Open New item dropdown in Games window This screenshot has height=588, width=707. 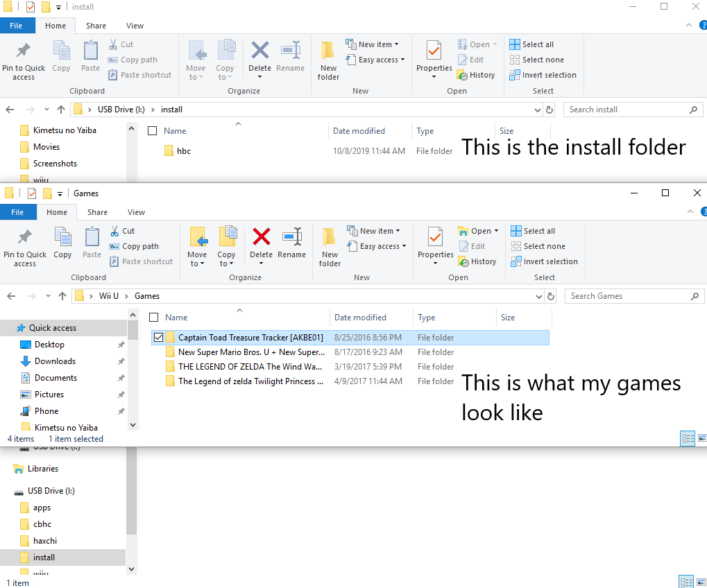[x=373, y=231]
